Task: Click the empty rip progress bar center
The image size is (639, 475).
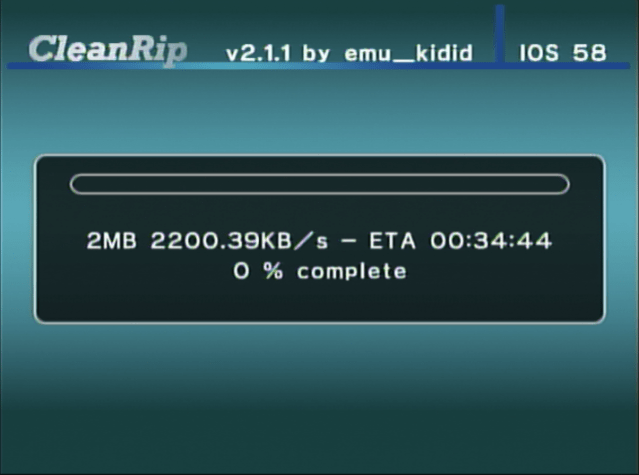Action: [x=320, y=184]
